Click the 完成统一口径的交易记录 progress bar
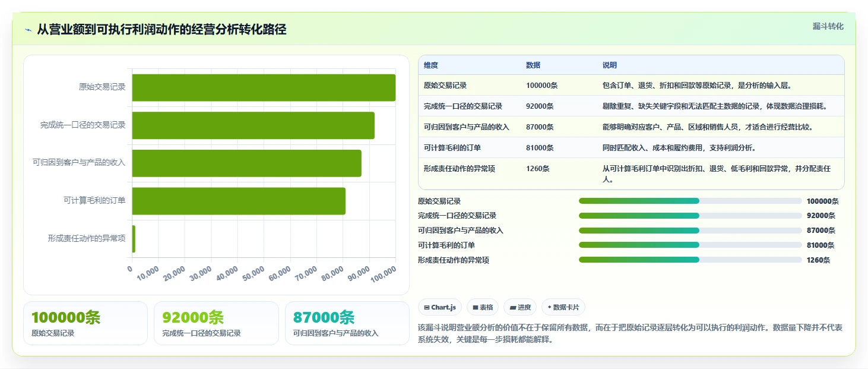 click(690, 215)
